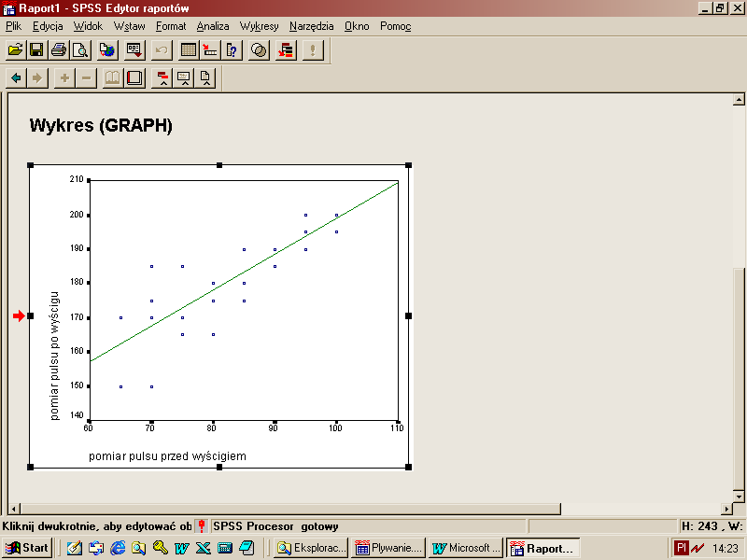
Task: Click vertical scrollbar up arrow
Action: point(739,99)
